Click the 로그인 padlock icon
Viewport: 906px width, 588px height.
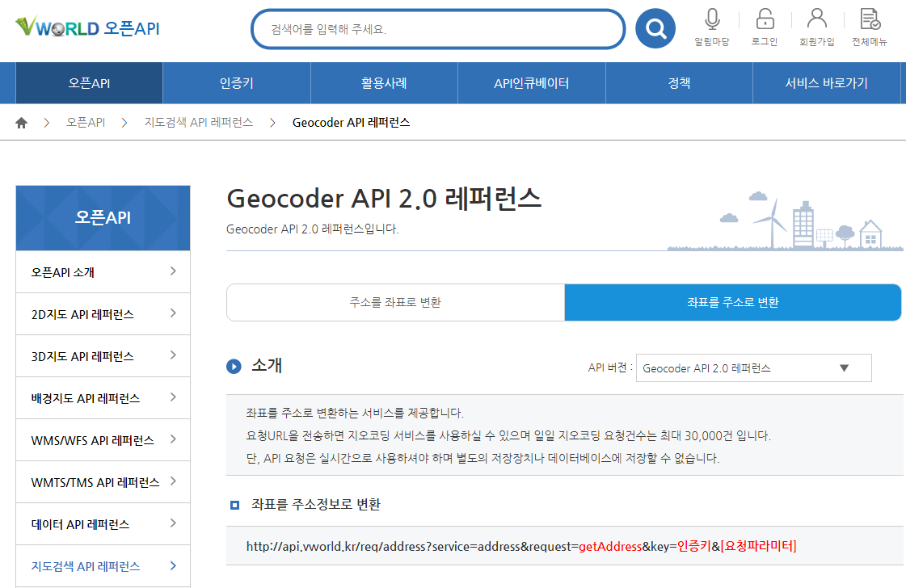pos(765,19)
